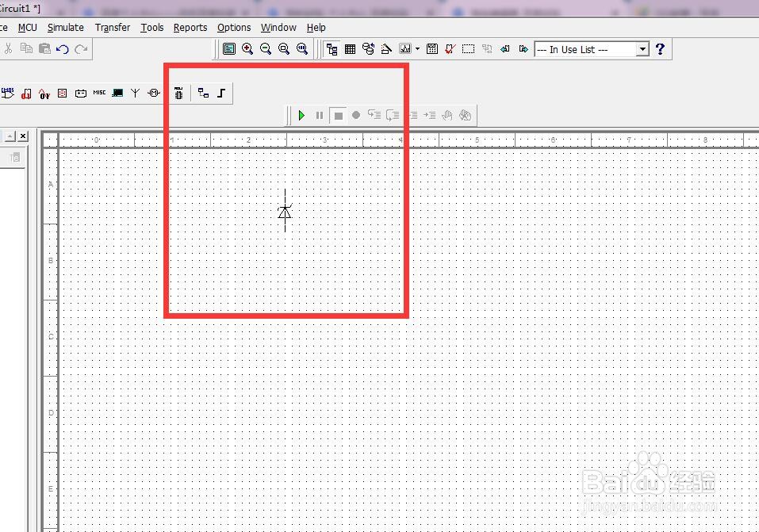Screen dimensions: 759x532
Task: Click the Help question mark icon
Action: click(660, 49)
